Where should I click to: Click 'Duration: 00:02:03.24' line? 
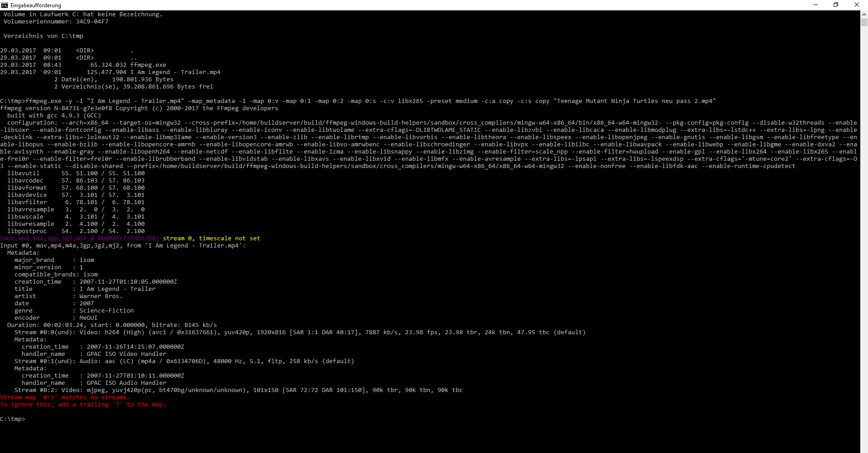coord(112,325)
